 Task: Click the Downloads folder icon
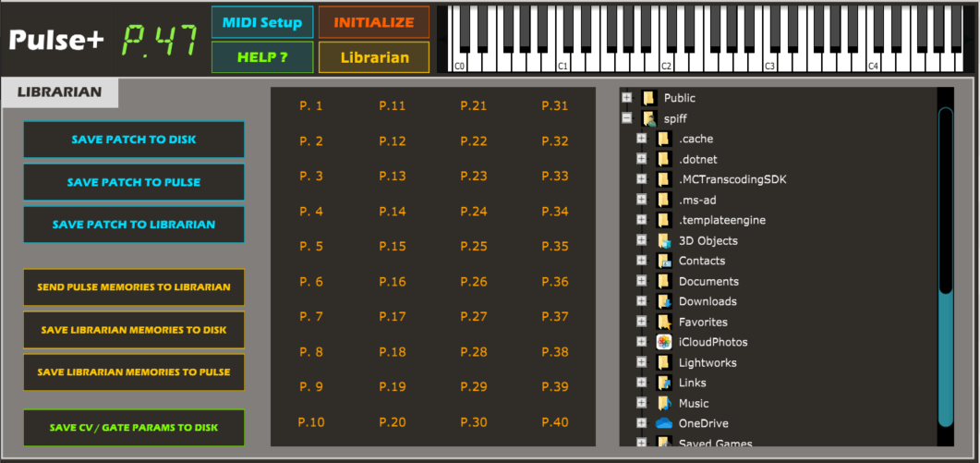point(663,301)
